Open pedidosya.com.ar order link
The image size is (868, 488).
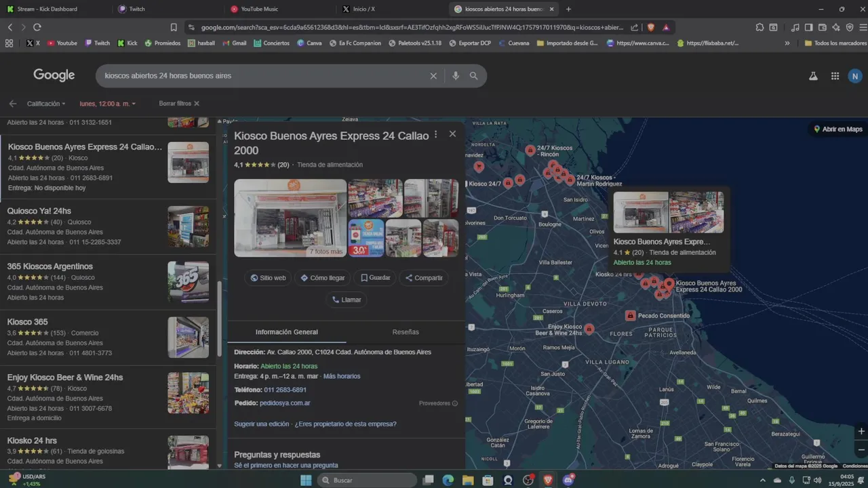click(x=285, y=403)
